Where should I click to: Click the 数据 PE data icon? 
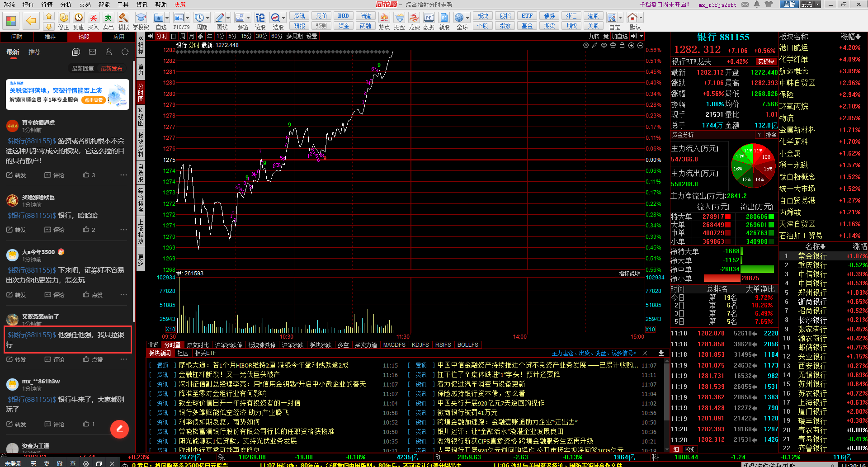click(429, 18)
